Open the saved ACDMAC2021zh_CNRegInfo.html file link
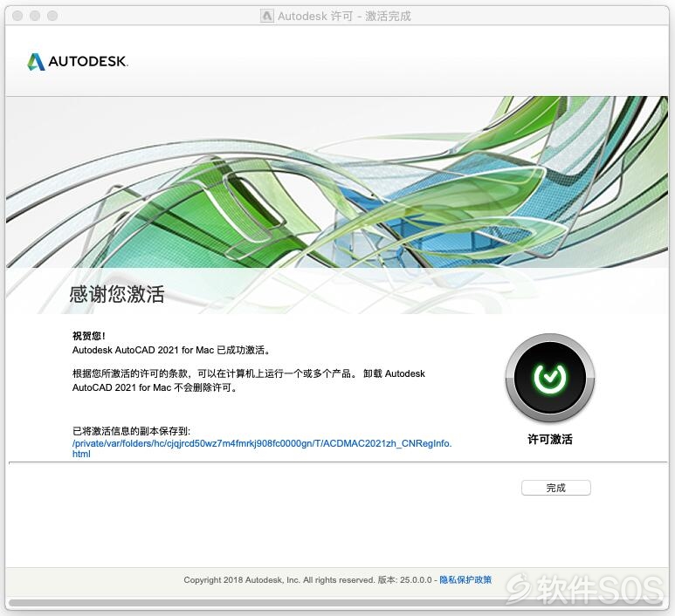Screen dimensions: 675x616 click(262, 448)
